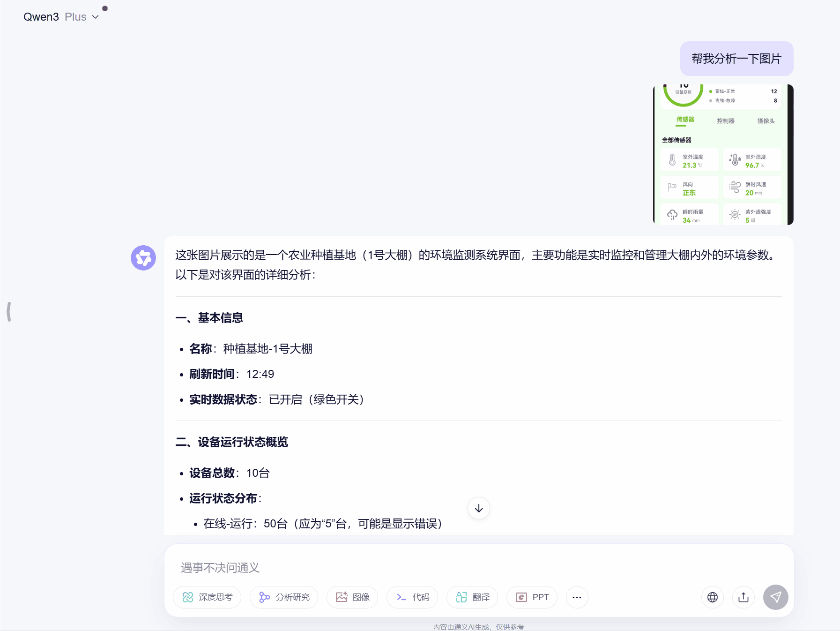Open the Qwen3 Plus model dropdown

61,17
